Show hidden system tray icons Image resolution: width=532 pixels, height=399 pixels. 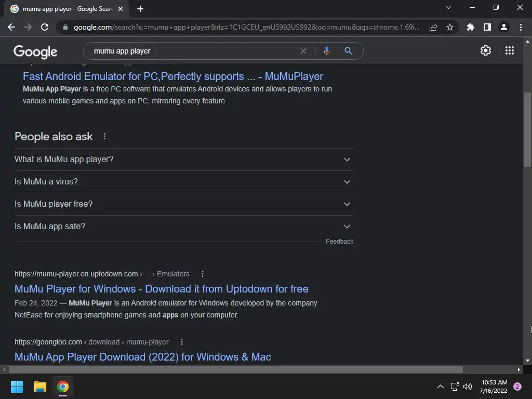441,387
